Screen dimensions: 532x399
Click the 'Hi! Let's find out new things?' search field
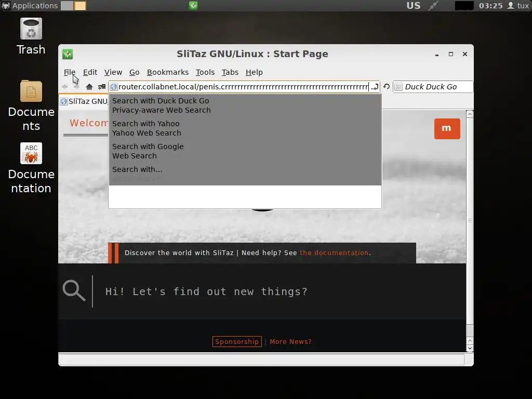coord(206,292)
